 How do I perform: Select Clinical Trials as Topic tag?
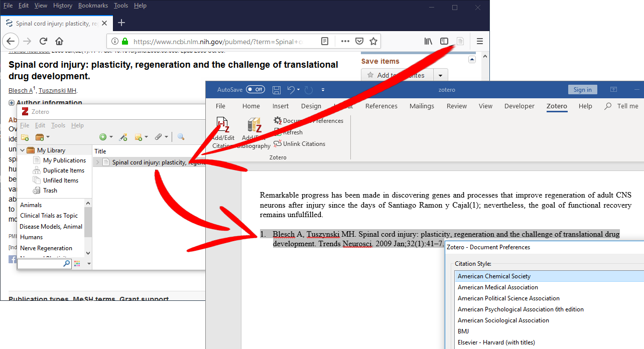(49, 216)
